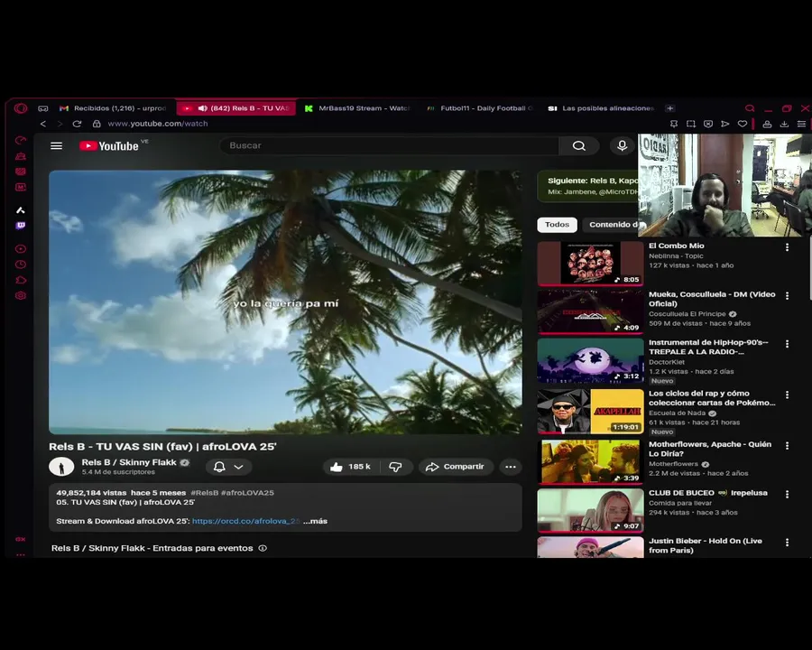This screenshot has height=650, width=812.
Task: Click the #afroLOVA25 hashtag
Action: point(247,493)
